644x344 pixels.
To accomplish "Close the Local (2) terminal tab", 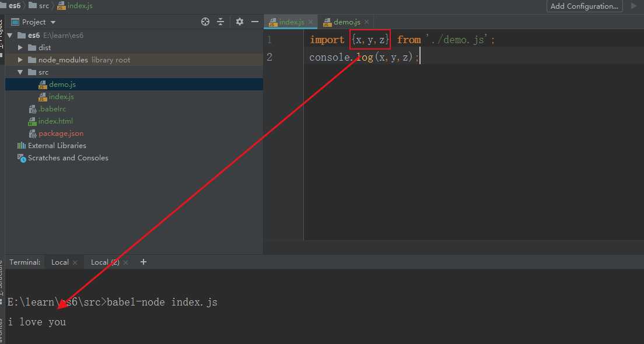I will 125,263.
